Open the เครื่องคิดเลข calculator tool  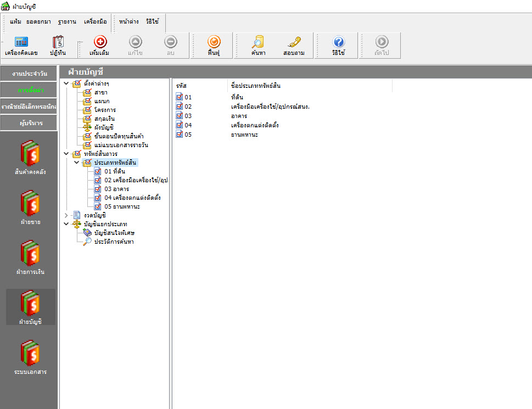[x=21, y=46]
